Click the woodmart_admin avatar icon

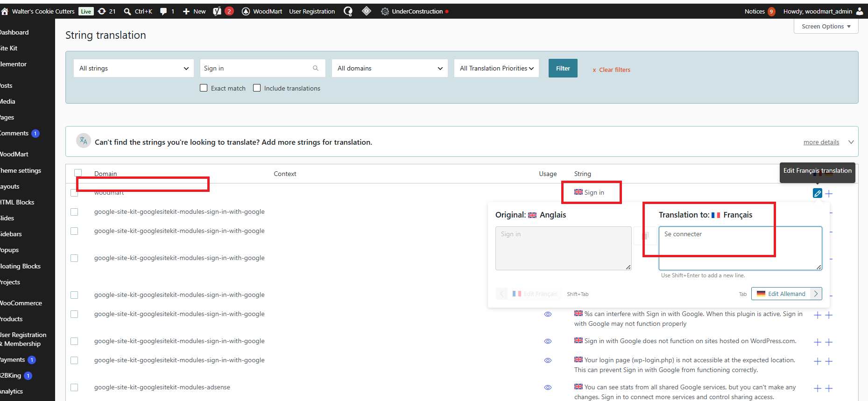pyautogui.click(x=860, y=11)
